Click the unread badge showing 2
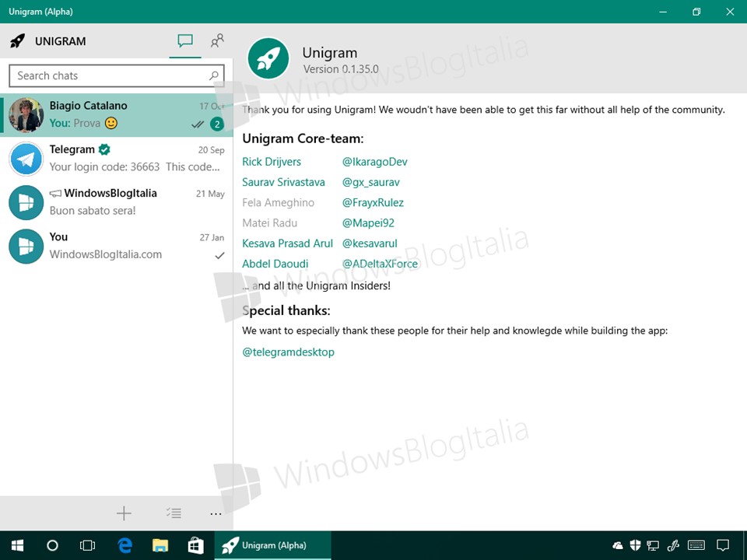The height and width of the screenshot is (560, 747). (x=217, y=124)
